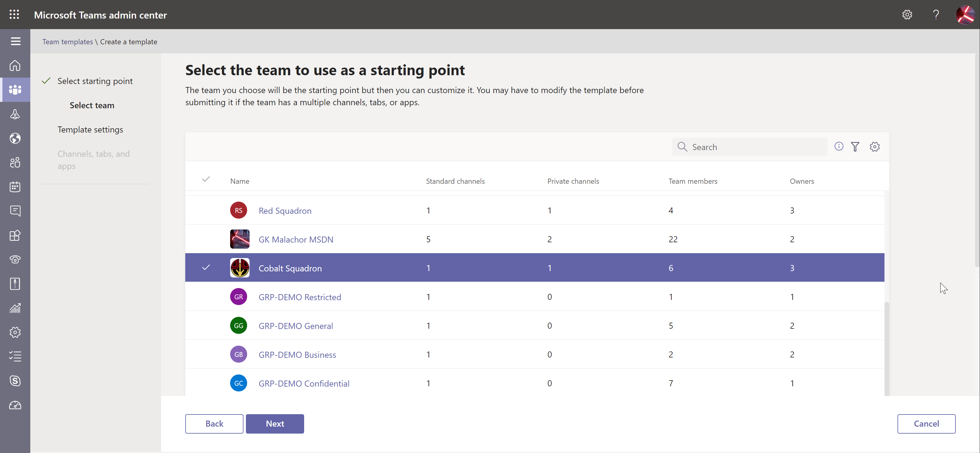The height and width of the screenshot is (453, 980).
Task: Open table column settings gear icon
Action: click(874, 147)
